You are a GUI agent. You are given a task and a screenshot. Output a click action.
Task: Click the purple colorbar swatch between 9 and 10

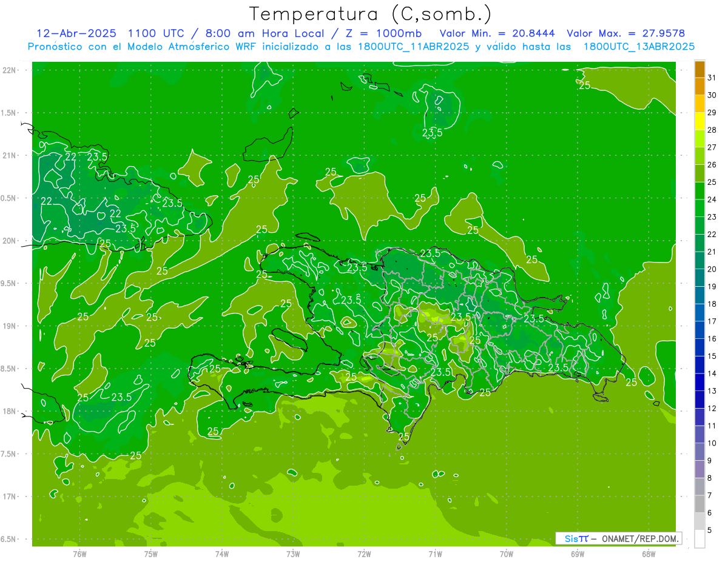[699, 452]
